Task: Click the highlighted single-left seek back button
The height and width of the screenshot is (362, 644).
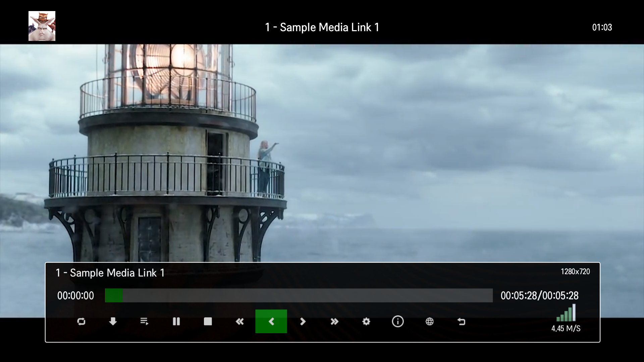Action: click(x=271, y=322)
